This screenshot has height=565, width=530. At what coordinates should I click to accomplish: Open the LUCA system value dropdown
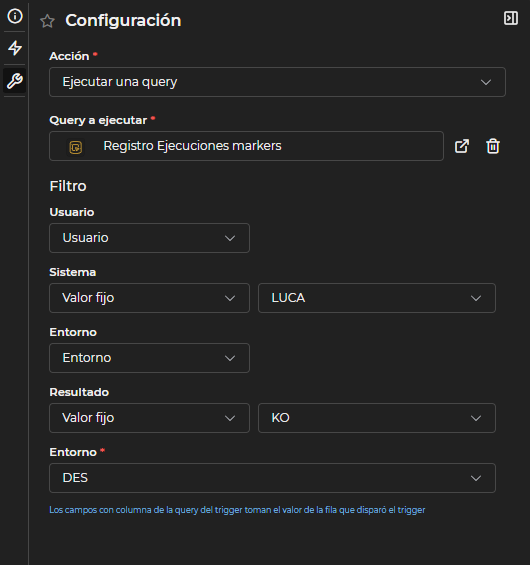(x=377, y=298)
